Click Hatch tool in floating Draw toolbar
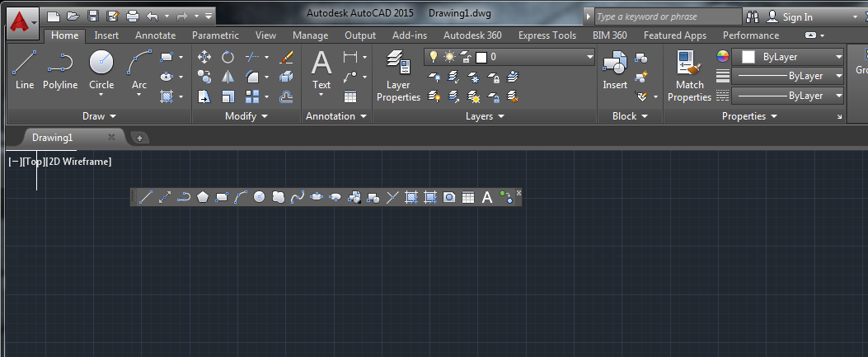 pos(411,197)
